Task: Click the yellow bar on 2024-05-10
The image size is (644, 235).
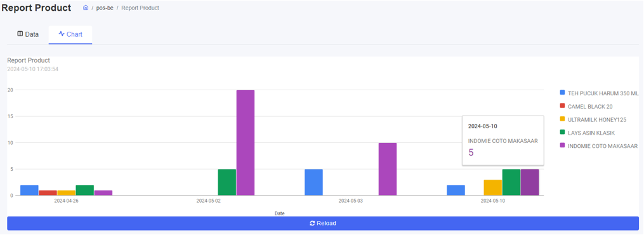Action: tap(493, 187)
